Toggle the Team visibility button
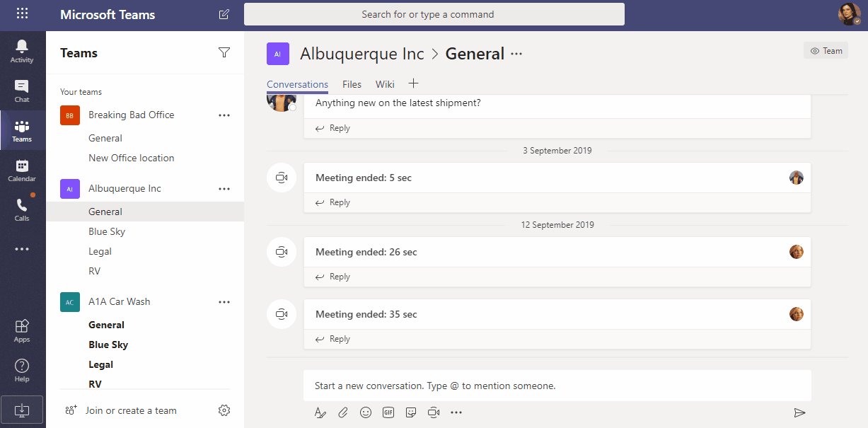Image resolution: width=868 pixels, height=428 pixels. tap(826, 50)
